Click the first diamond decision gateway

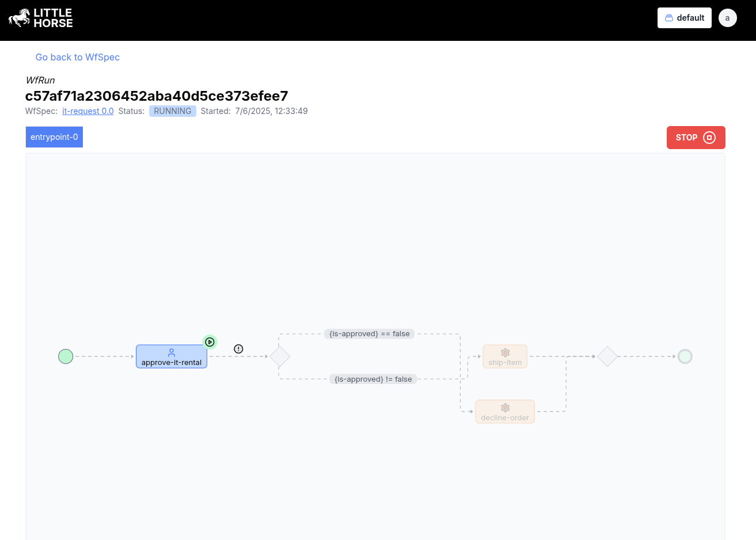(x=280, y=356)
